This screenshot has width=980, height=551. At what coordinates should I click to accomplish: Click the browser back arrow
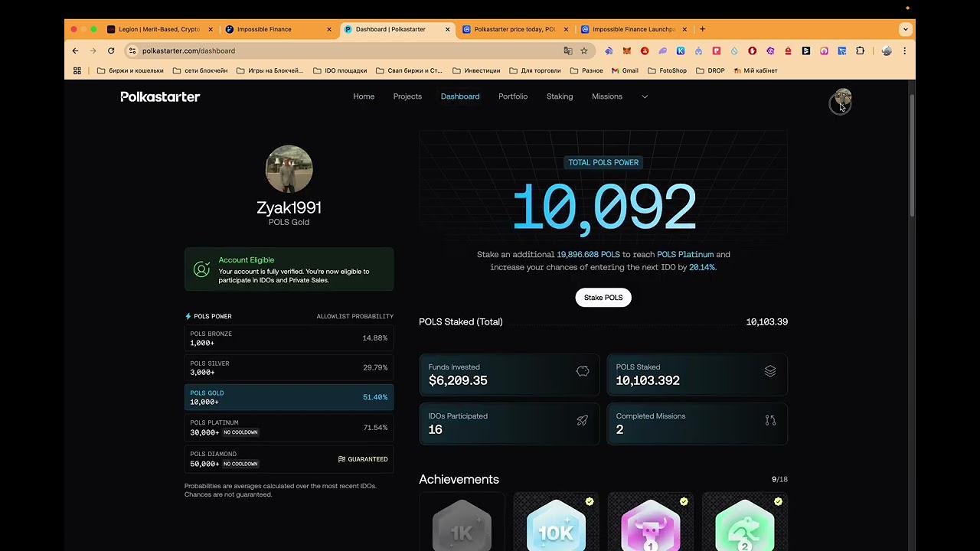(x=75, y=51)
